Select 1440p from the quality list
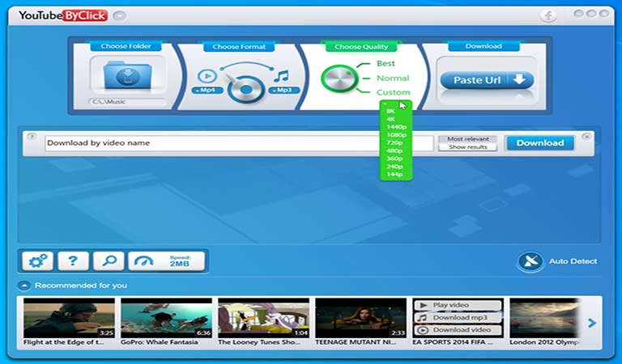 [396, 127]
